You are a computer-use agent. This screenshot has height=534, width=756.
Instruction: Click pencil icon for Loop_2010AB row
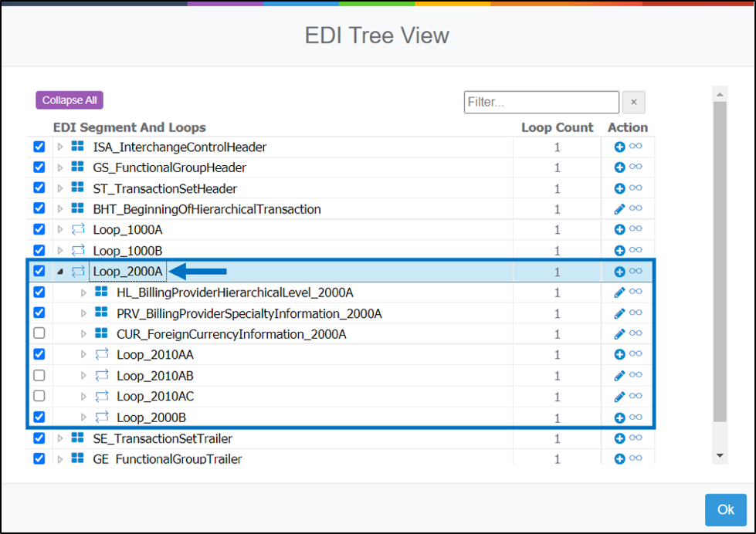tap(619, 376)
